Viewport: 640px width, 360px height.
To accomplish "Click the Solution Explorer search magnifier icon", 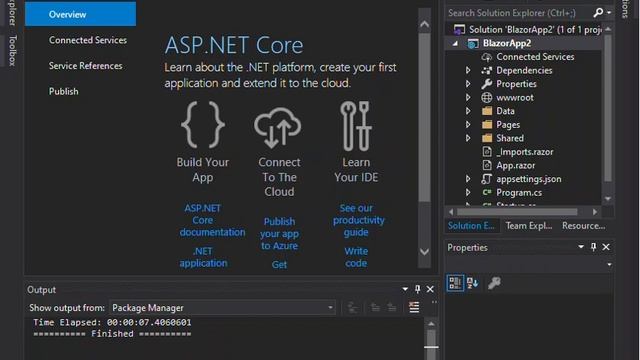I will point(598,13).
